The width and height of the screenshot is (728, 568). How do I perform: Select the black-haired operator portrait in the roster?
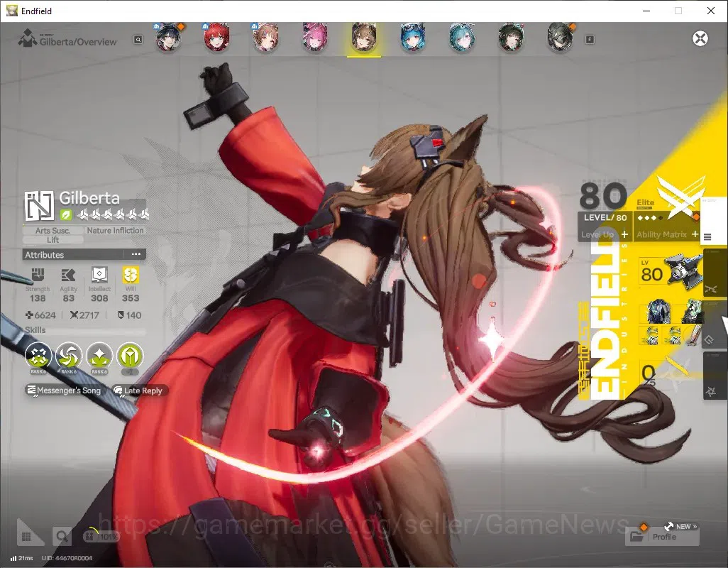(x=169, y=38)
